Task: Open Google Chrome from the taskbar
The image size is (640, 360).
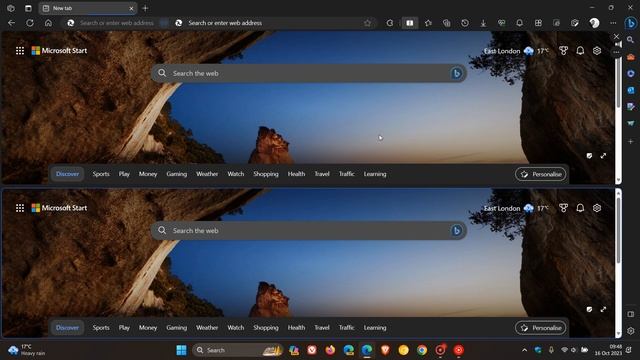Action: pos(422,350)
